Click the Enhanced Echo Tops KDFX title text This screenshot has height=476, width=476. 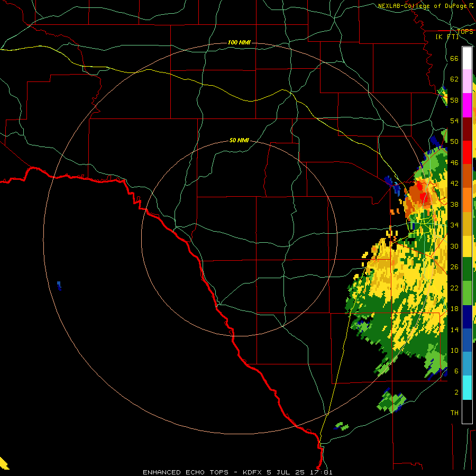237,472
